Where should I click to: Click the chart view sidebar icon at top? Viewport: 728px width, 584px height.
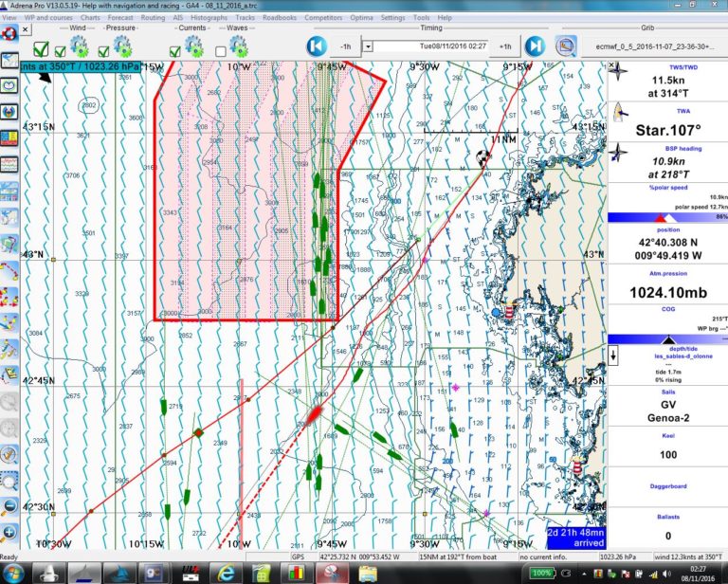(x=9, y=60)
